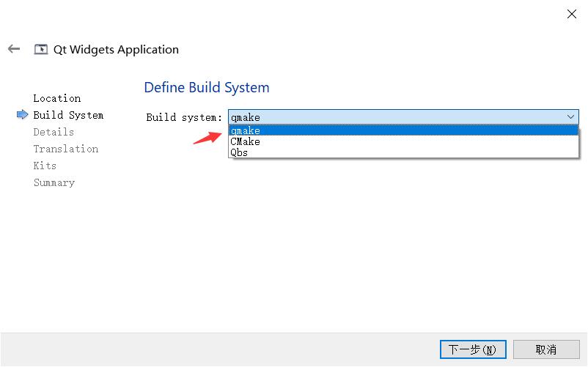Select the Build System step in sidebar
Image resolution: width=588 pixels, height=367 pixels.
pyautogui.click(x=68, y=115)
